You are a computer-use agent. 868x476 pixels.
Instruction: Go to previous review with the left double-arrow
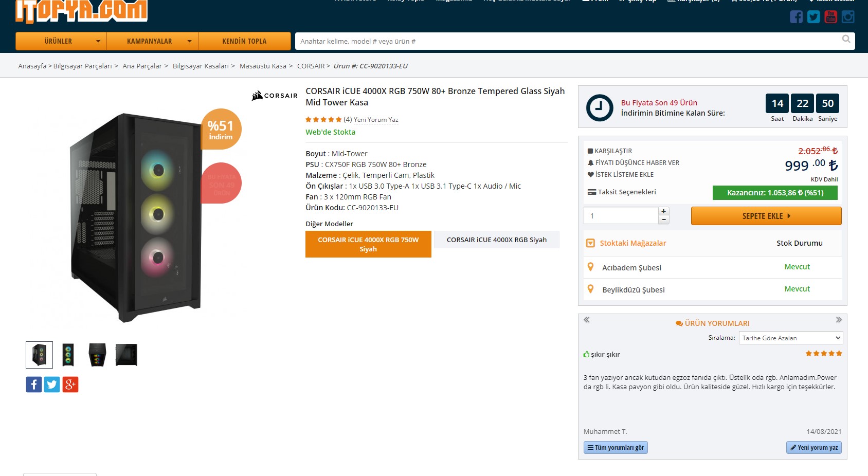587,320
